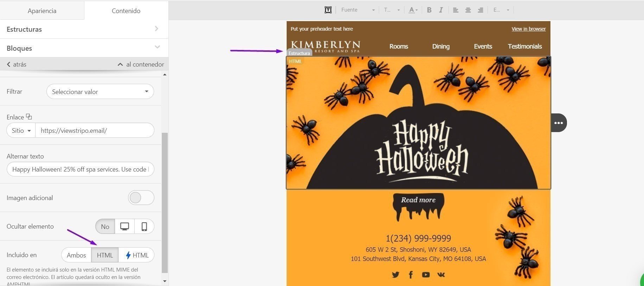Select plain HTML for Incluido en
This screenshot has width=644, height=286.
pyautogui.click(x=105, y=255)
